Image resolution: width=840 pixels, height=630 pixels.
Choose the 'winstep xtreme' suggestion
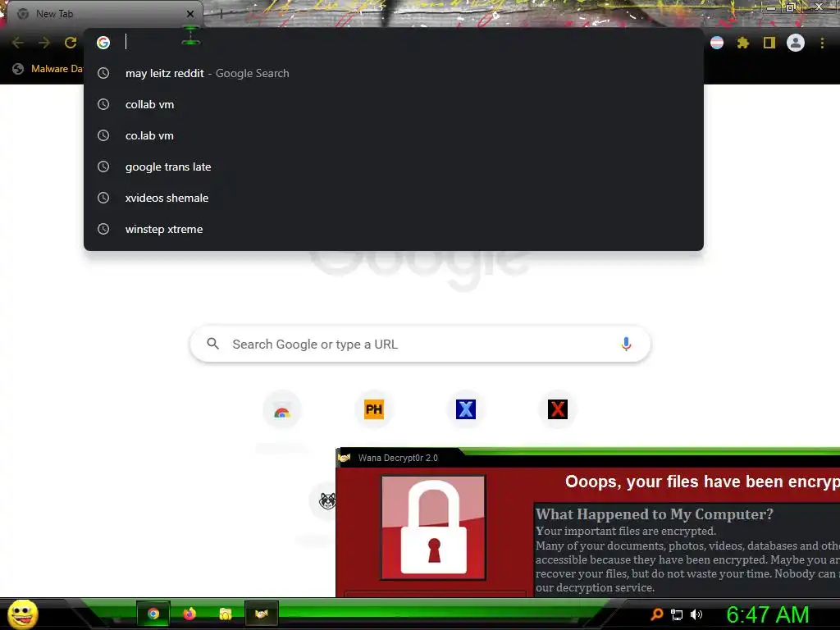pyautogui.click(x=393, y=230)
